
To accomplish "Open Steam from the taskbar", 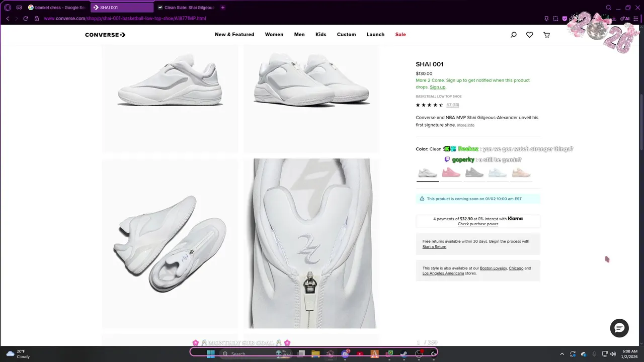I will 404,353.
